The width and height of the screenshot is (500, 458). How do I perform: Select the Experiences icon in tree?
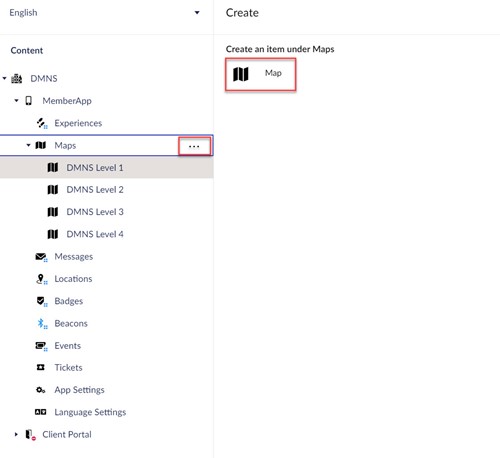42,123
